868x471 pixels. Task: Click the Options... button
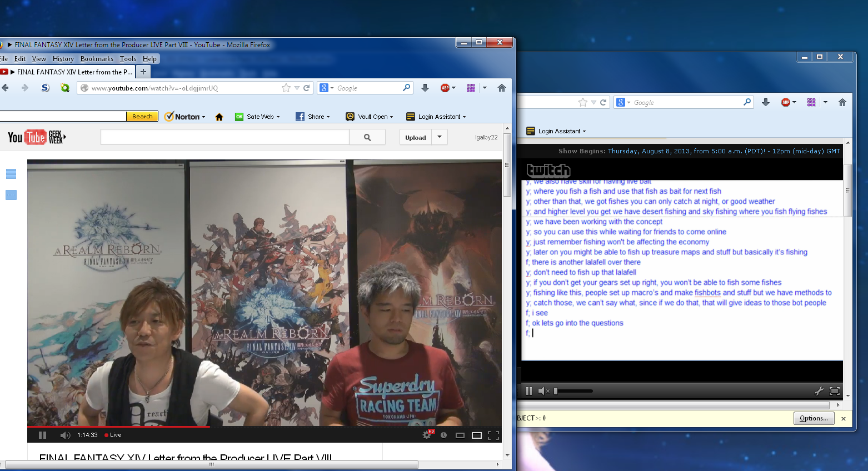coord(814,418)
